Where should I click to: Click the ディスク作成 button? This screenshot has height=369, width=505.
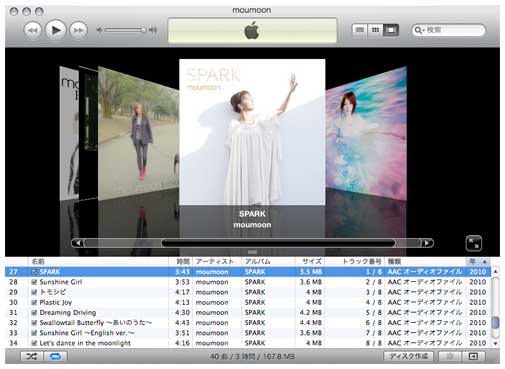409,356
